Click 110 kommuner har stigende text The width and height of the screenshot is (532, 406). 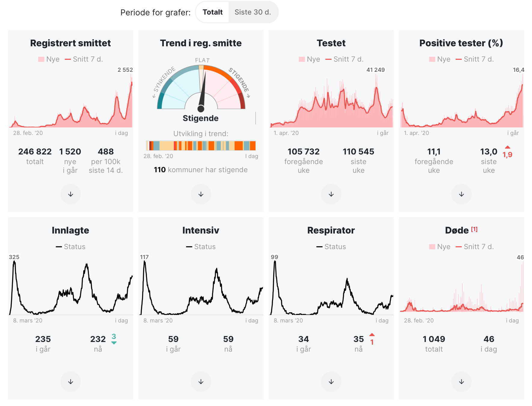click(x=201, y=170)
